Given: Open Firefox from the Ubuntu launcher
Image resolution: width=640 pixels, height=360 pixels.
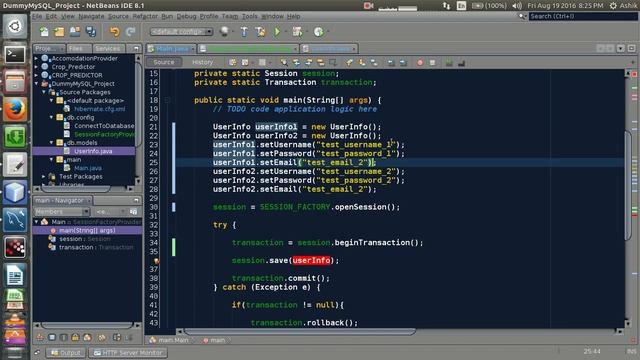Looking at the screenshot, I should pyautogui.click(x=15, y=109).
